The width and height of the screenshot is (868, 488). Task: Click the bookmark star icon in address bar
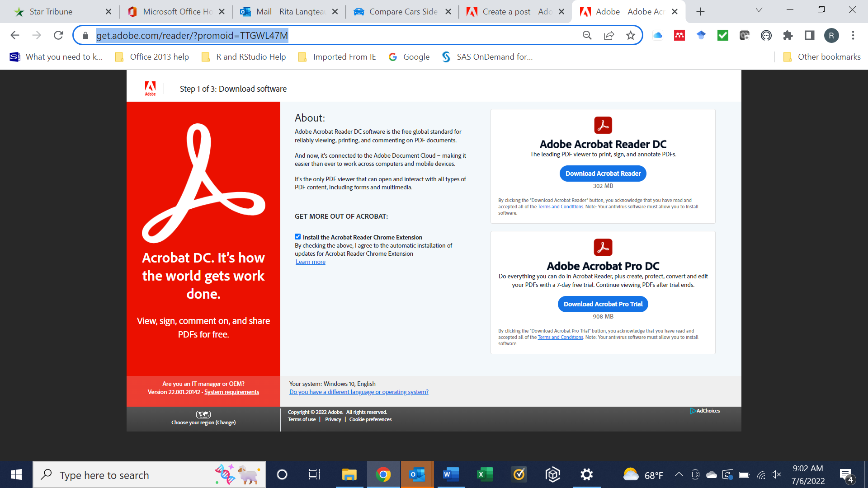(631, 35)
